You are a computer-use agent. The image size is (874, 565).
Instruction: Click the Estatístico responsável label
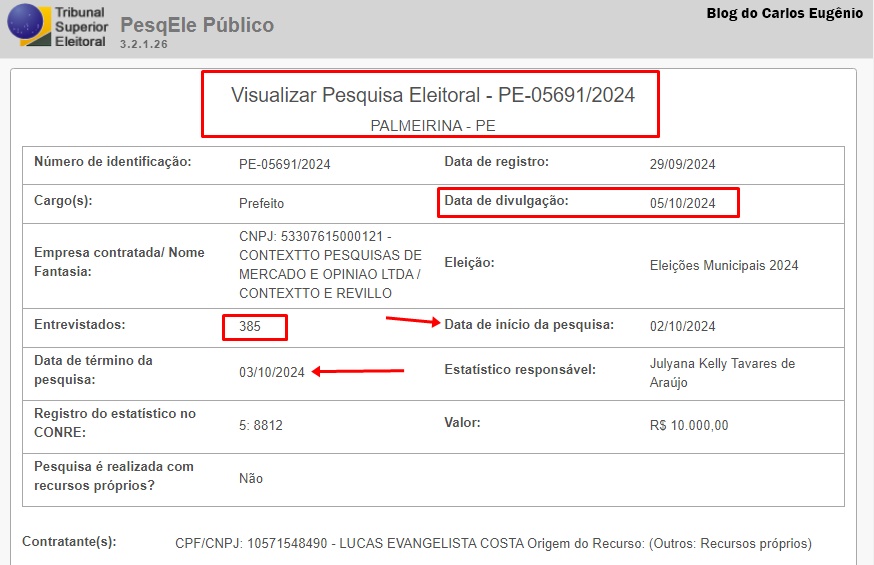(520, 369)
